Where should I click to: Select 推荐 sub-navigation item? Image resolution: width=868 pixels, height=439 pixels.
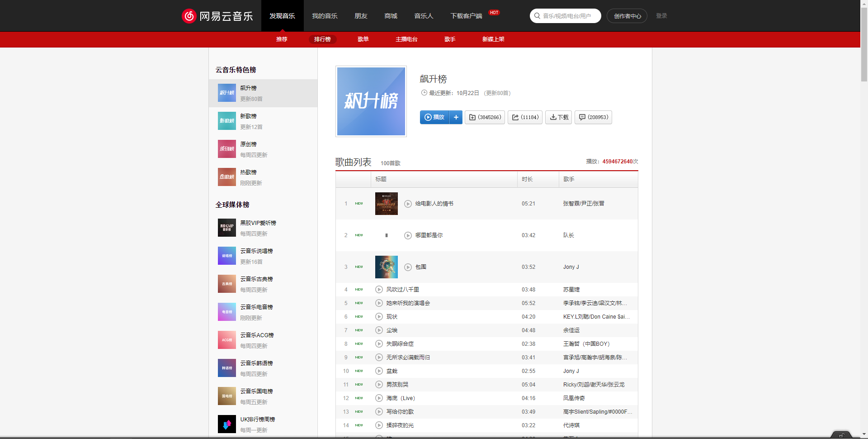coord(282,39)
